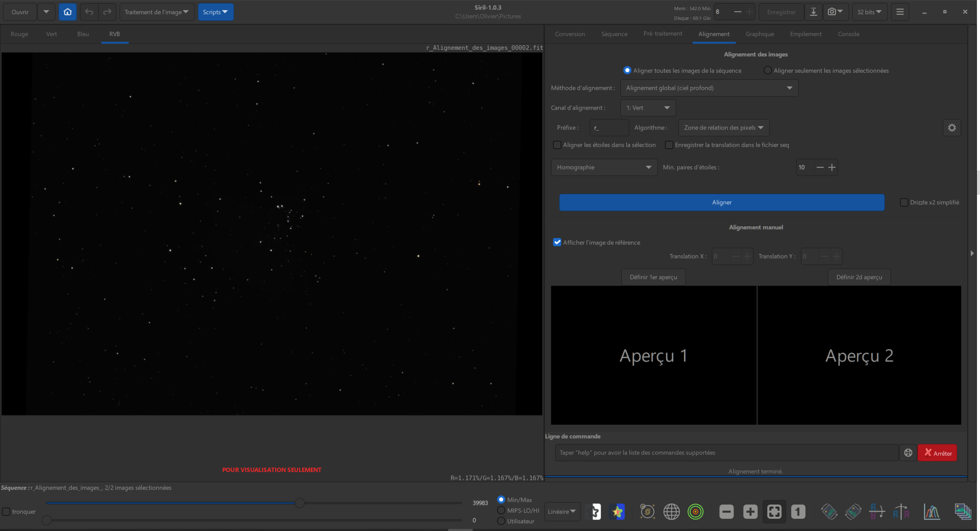Viewport: 980px width, 531px height.
Task: Zoom in with the plus icon
Action: pyautogui.click(x=750, y=511)
